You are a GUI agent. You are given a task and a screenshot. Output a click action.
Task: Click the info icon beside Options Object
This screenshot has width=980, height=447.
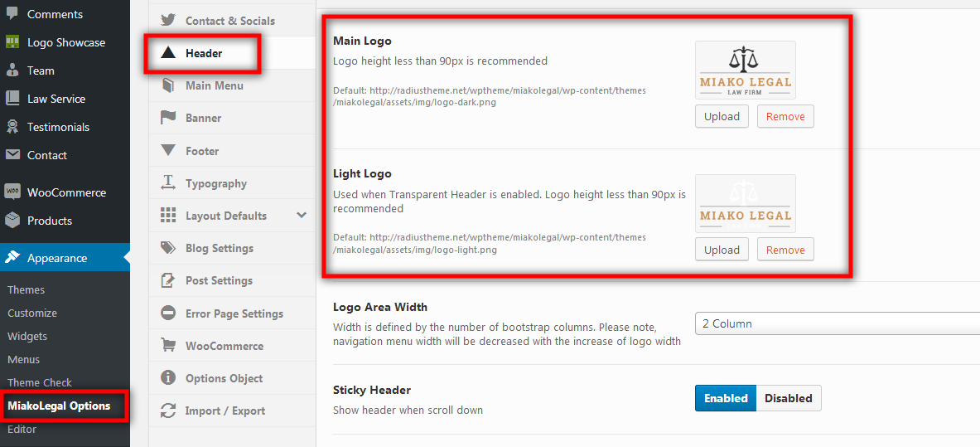(168, 378)
